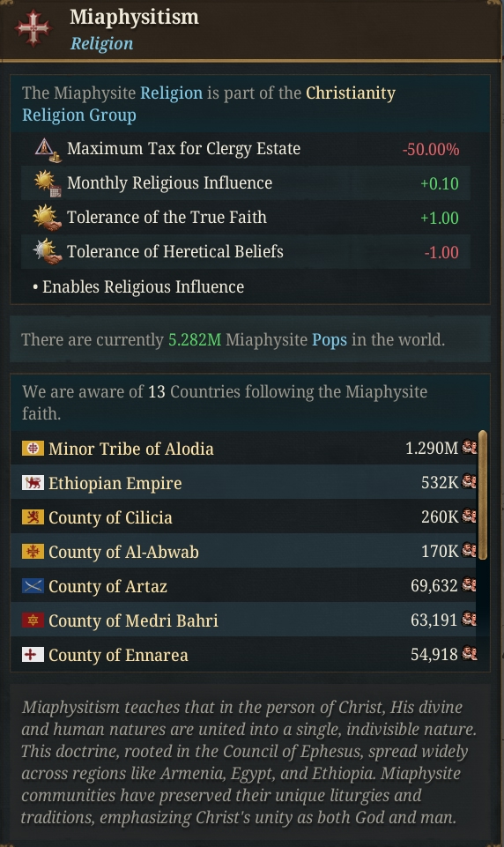504x847 pixels.
Task: Click the County of Medri Bahri star flag
Action: (x=33, y=620)
